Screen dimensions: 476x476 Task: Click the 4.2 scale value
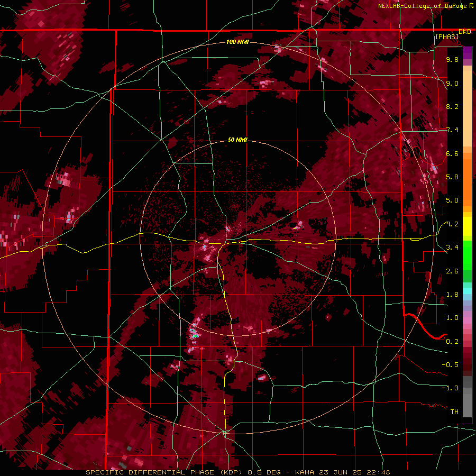[452, 224]
